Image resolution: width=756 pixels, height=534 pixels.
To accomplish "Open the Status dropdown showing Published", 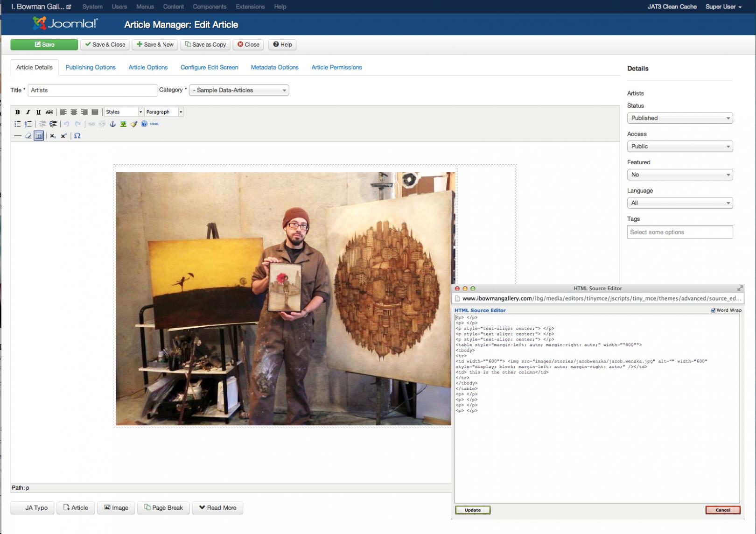I will pos(679,118).
